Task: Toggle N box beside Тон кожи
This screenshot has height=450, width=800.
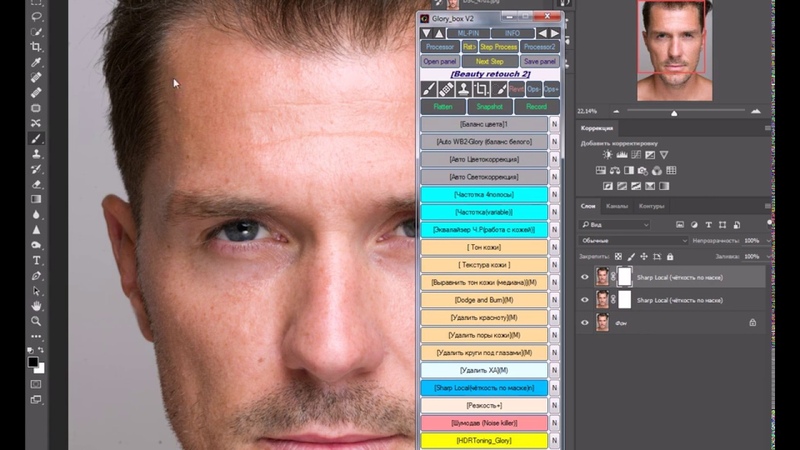Action: click(x=554, y=247)
